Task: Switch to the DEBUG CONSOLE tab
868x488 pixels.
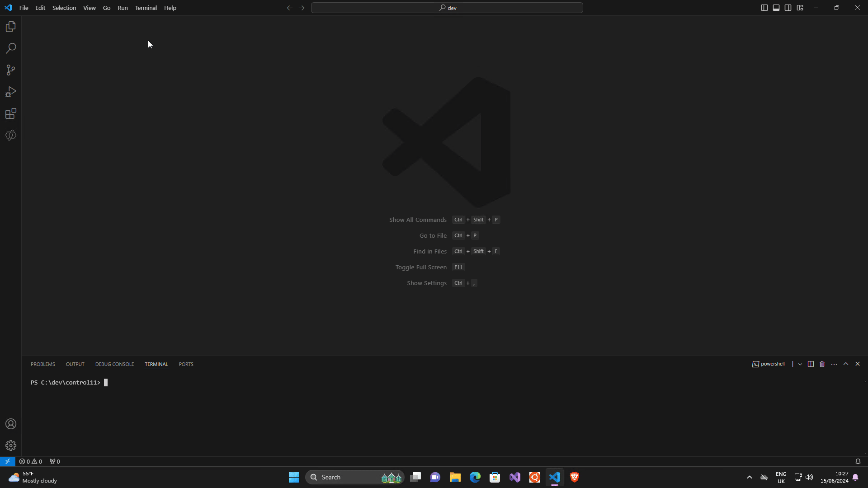Action: click(114, 364)
